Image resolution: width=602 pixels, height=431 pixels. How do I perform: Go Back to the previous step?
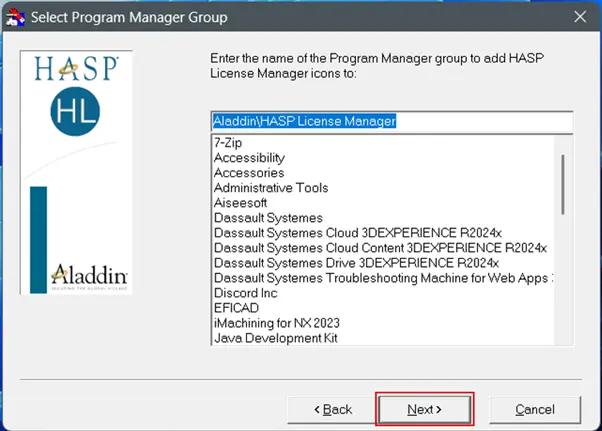(332, 410)
